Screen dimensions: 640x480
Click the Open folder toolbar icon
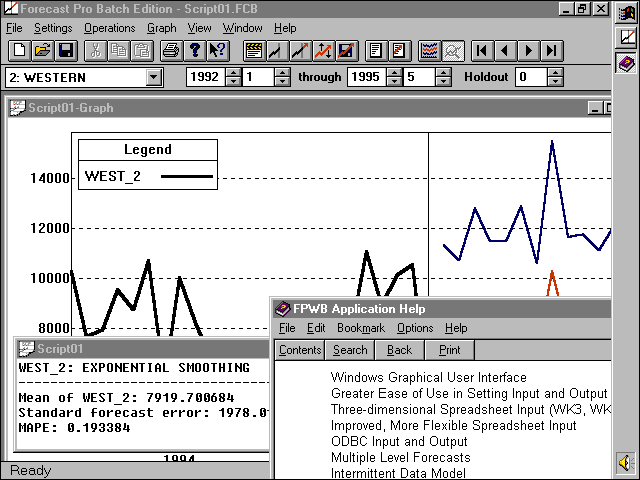coord(42,51)
